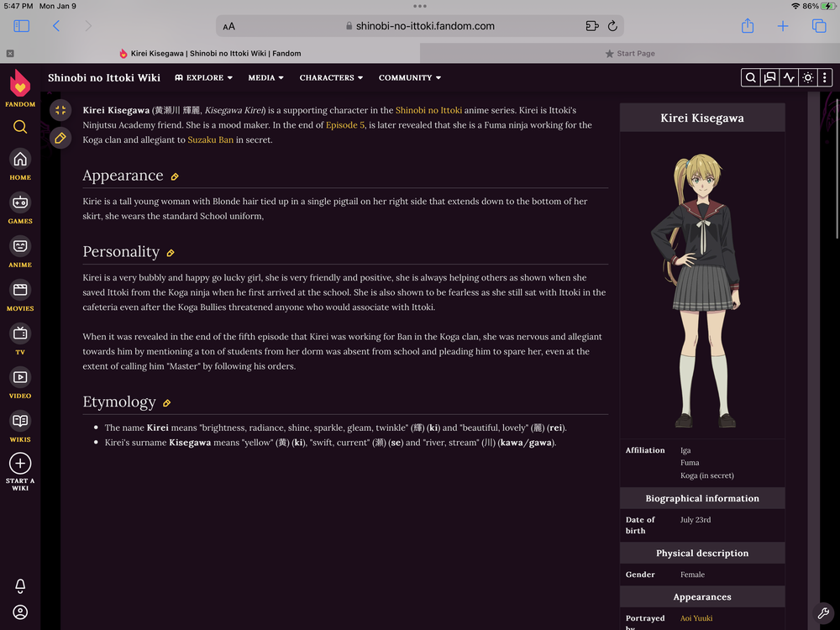Edit the page with pencil button
This screenshot has height=630, width=840.
(60, 139)
